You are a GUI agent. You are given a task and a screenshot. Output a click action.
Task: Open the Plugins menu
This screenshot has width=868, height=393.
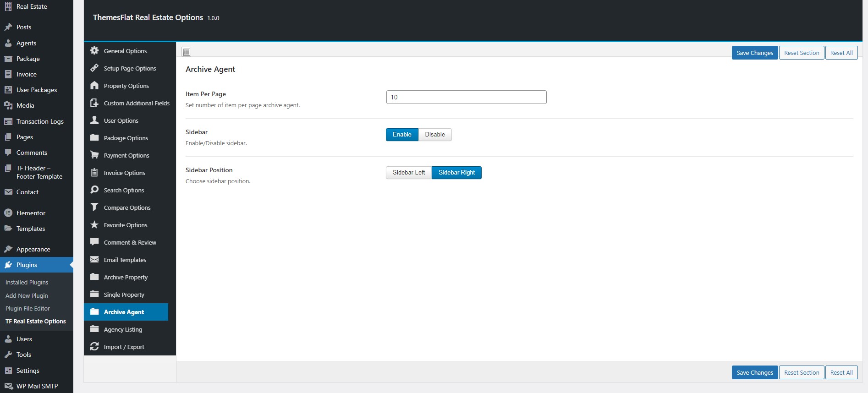coord(37,265)
